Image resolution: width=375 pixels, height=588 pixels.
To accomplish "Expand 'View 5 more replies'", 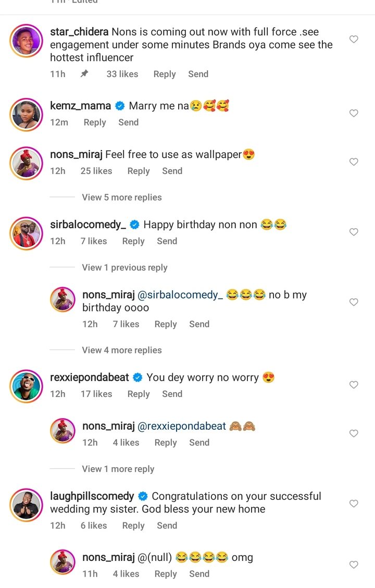I will tap(121, 197).
